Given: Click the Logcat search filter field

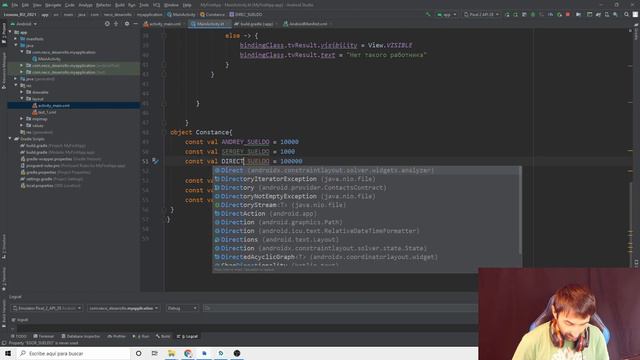Looking at the screenshot, I should [339, 308].
